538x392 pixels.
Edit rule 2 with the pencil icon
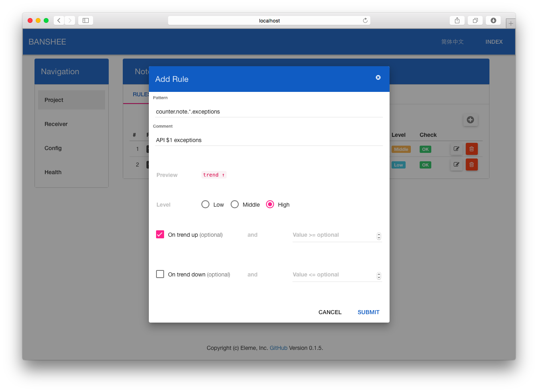(457, 165)
